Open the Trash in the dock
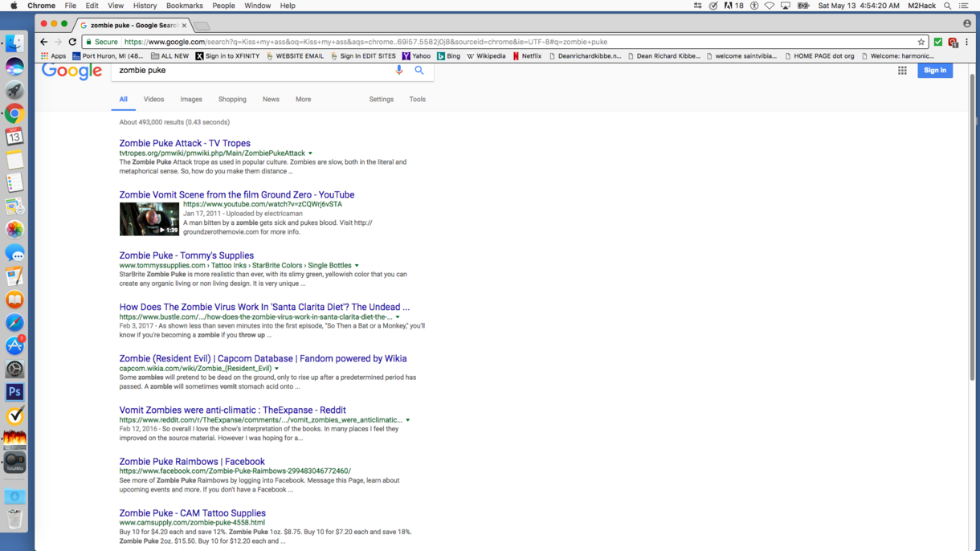 click(x=14, y=520)
